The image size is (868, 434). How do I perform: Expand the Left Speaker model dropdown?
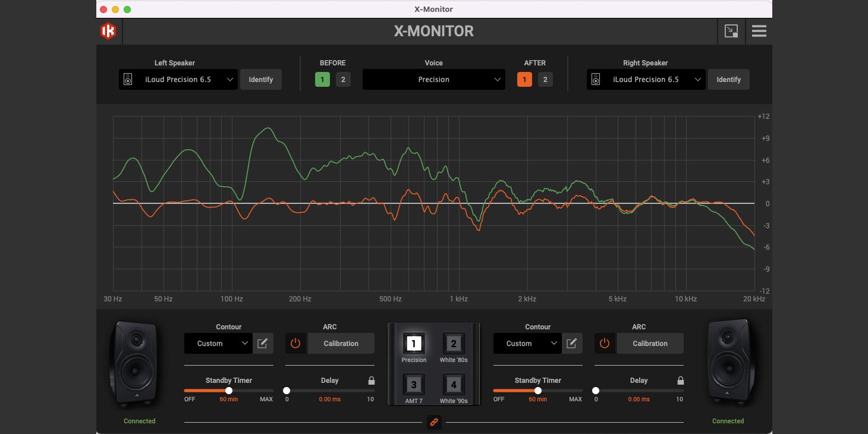[x=178, y=80]
